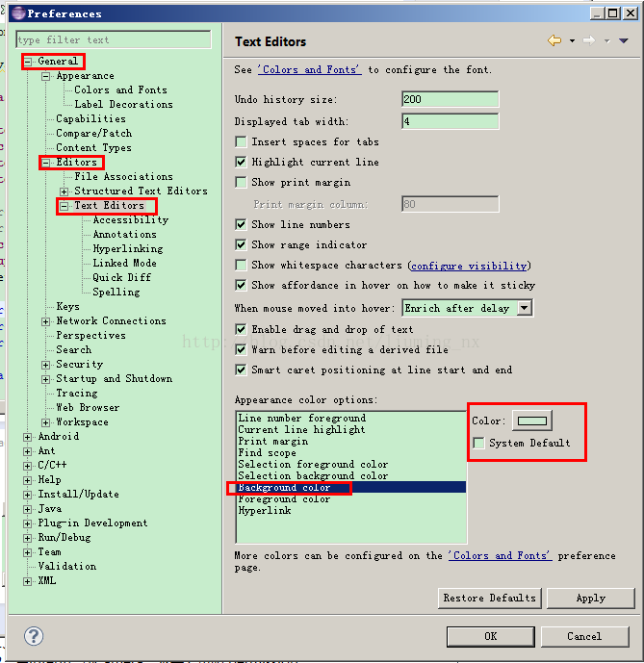The width and height of the screenshot is (644, 663).
Task: Expand the C/C++ preferences node
Action: tap(28, 466)
